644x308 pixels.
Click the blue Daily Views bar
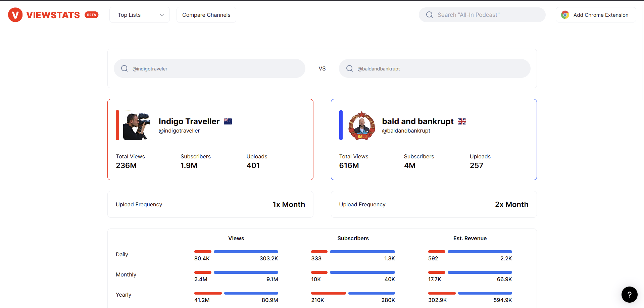246,252
